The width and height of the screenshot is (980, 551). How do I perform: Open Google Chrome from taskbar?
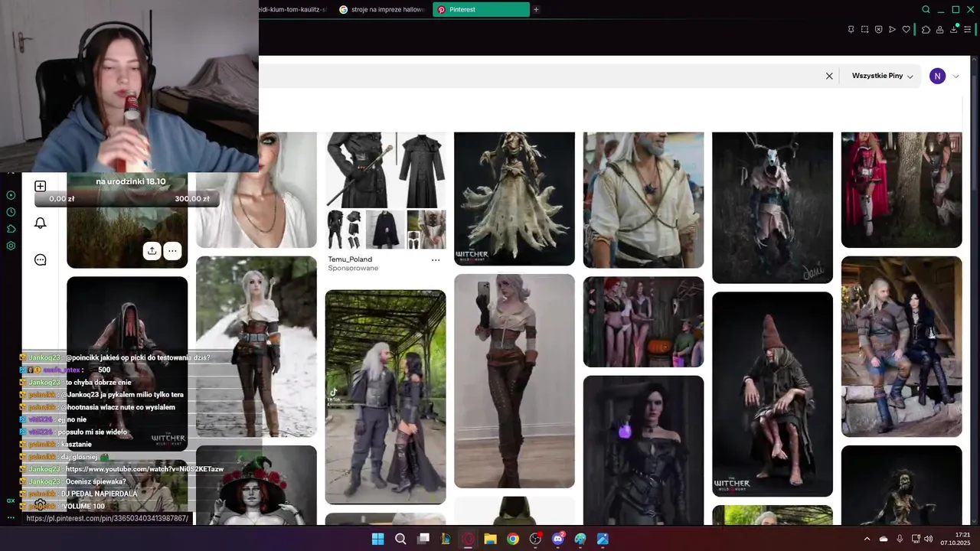click(513, 539)
